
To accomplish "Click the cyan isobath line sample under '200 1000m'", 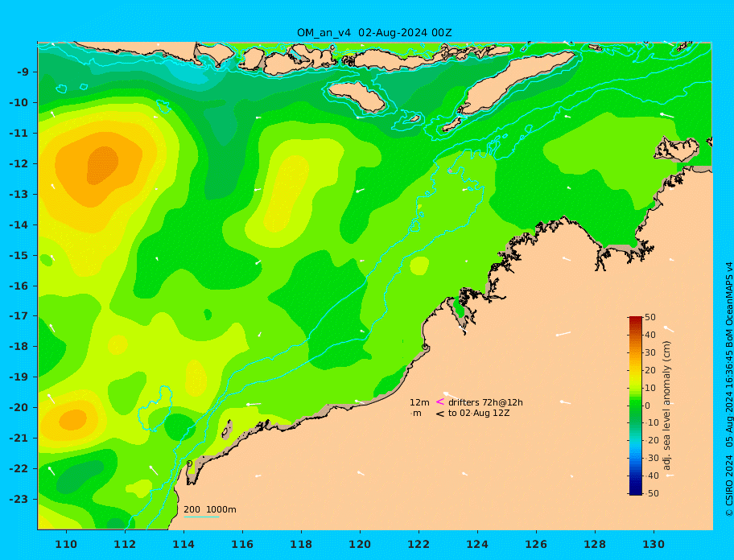I will (201, 517).
